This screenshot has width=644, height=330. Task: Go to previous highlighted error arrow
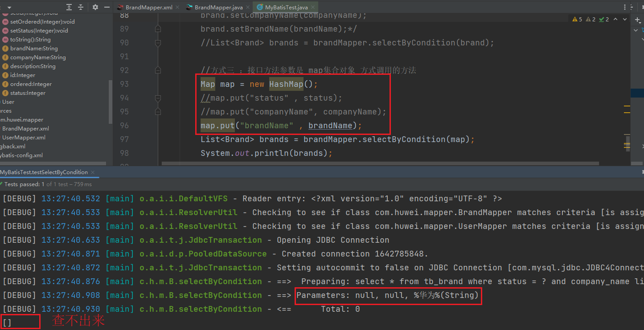coord(615,19)
